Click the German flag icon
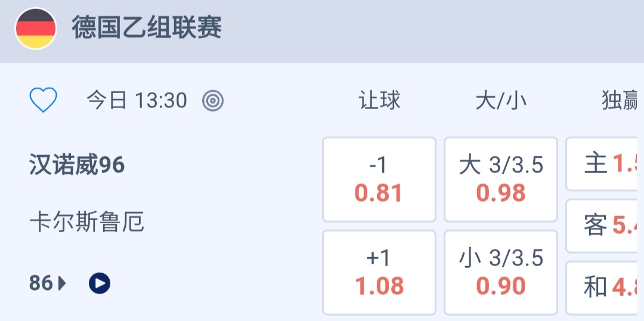 click(x=36, y=28)
